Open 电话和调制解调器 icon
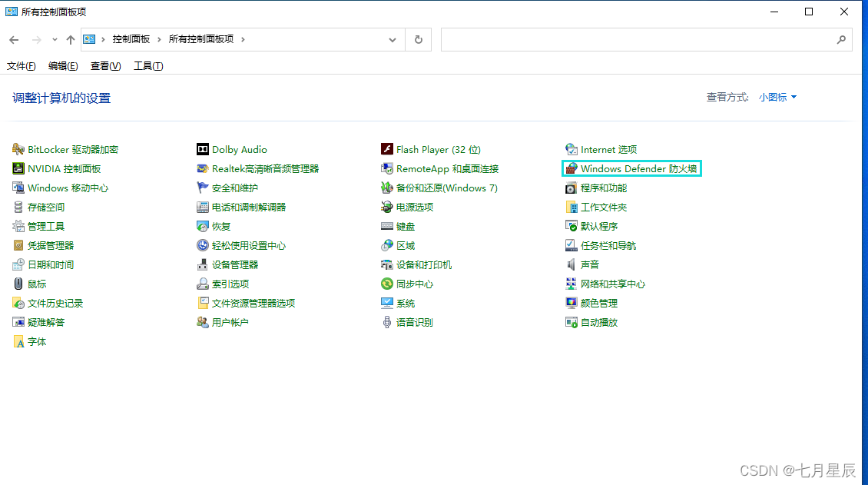The height and width of the screenshot is (485, 868). 203,207
